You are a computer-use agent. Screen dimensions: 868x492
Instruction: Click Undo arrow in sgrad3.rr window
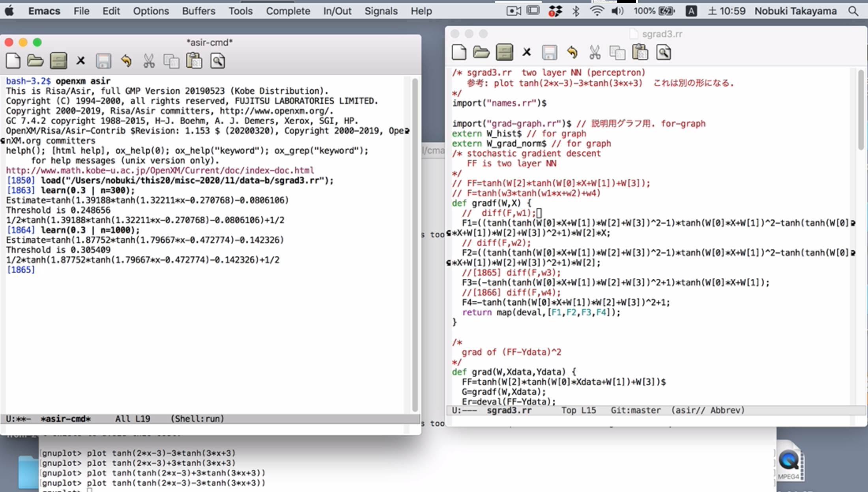pos(572,52)
